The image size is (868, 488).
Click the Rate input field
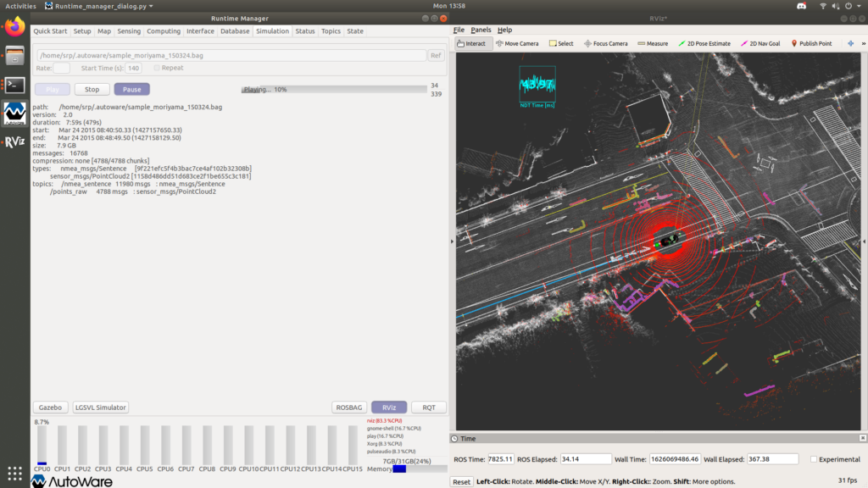61,68
